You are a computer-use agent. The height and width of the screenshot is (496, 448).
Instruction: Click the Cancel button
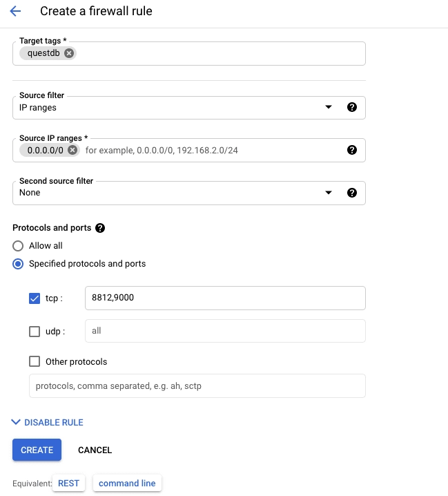(95, 450)
